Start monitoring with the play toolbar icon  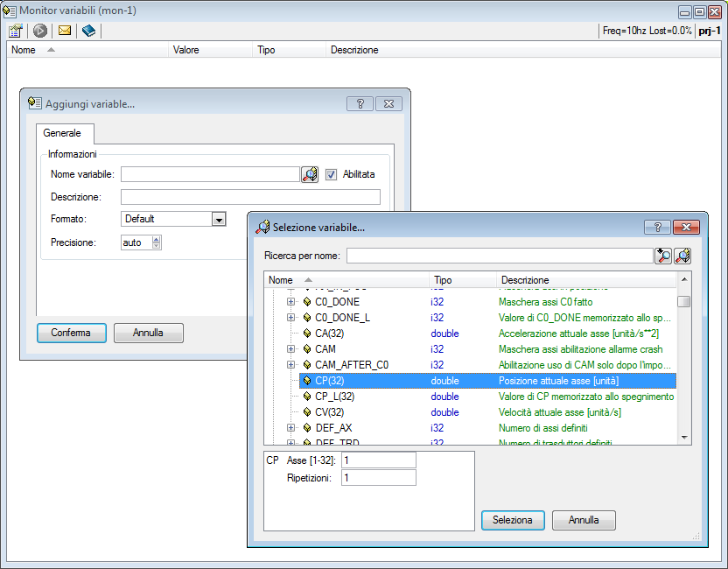[x=40, y=31]
